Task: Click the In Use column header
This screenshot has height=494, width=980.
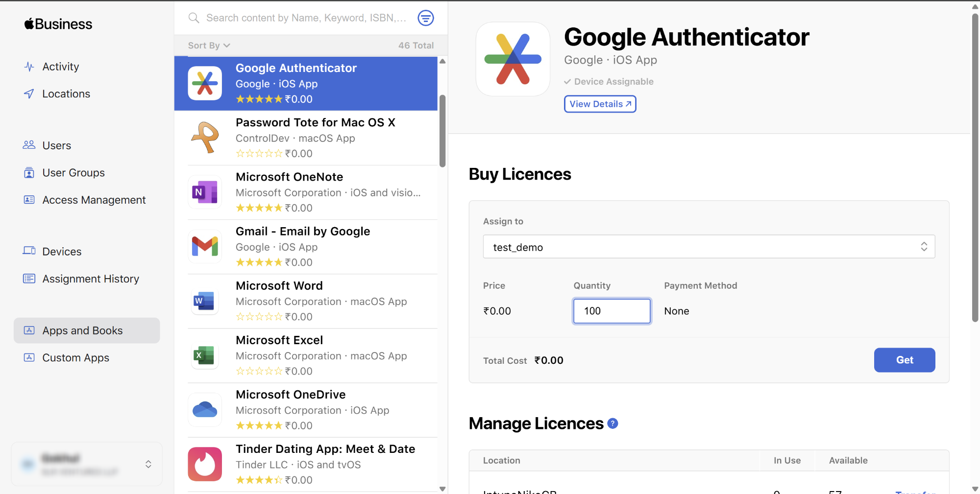Action: [x=787, y=460]
